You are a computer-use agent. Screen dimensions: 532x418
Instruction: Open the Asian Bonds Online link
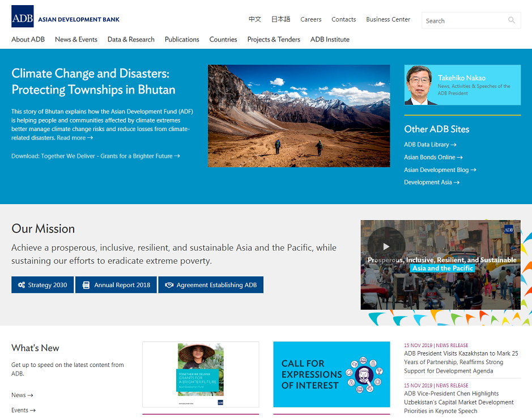point(433,157)
